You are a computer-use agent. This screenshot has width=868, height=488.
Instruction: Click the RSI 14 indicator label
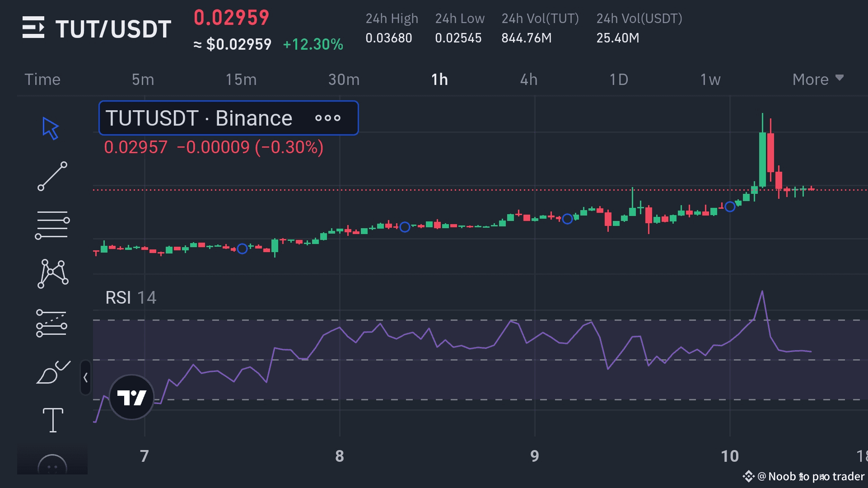coord(131,298)
